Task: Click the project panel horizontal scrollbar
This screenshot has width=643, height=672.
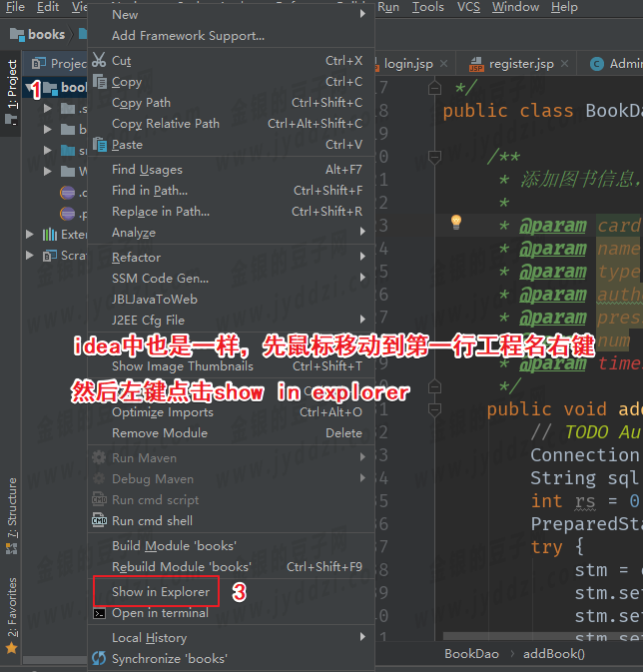Action: [x=55, y=660]
